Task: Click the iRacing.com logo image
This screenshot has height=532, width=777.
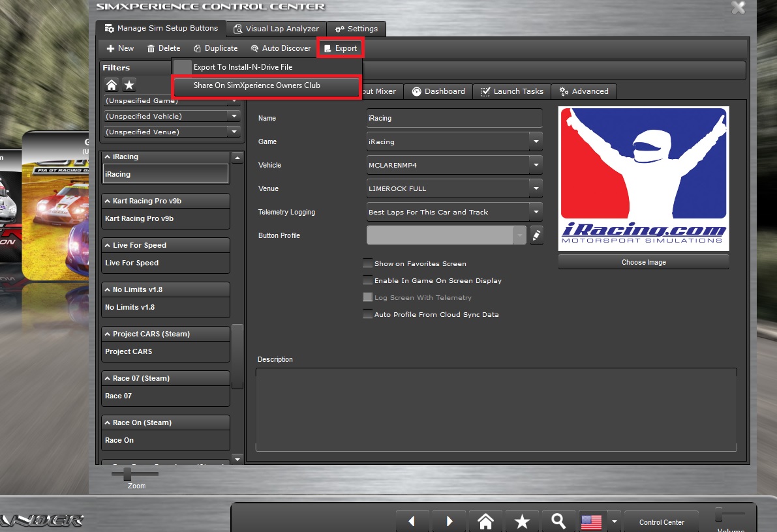Action: tap(644, 179)
